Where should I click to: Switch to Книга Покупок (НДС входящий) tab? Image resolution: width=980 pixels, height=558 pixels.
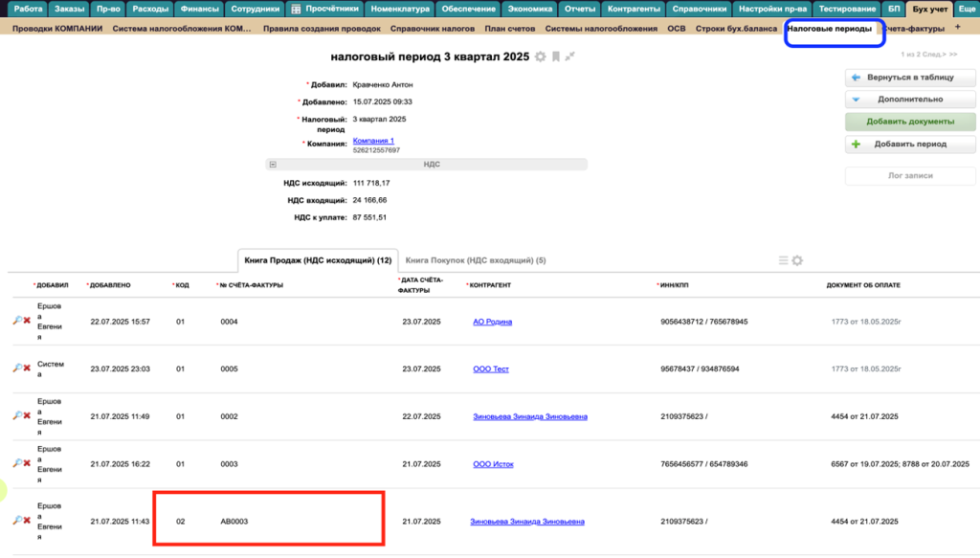point(475,260)
